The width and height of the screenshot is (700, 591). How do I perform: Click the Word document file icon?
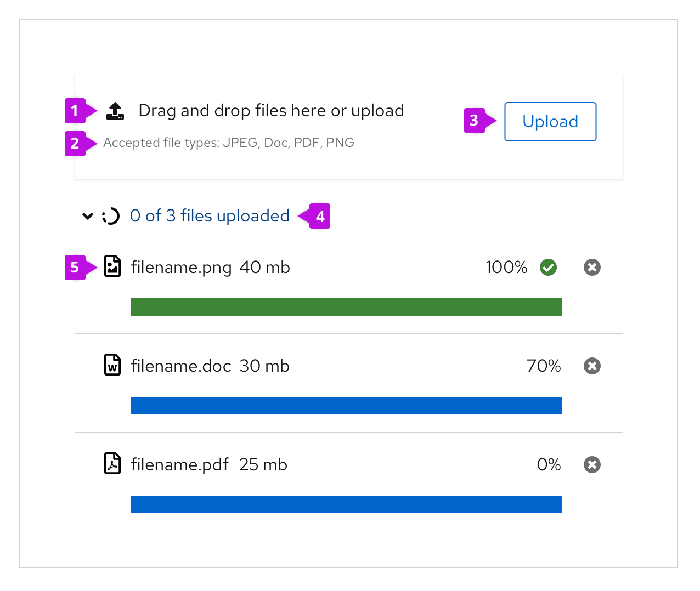pos(112,365)
